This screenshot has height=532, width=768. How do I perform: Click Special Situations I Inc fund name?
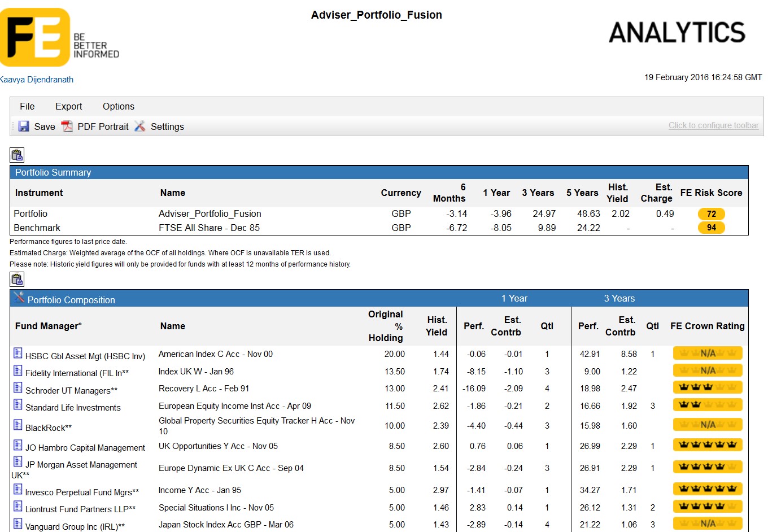[x=216, y=508]
